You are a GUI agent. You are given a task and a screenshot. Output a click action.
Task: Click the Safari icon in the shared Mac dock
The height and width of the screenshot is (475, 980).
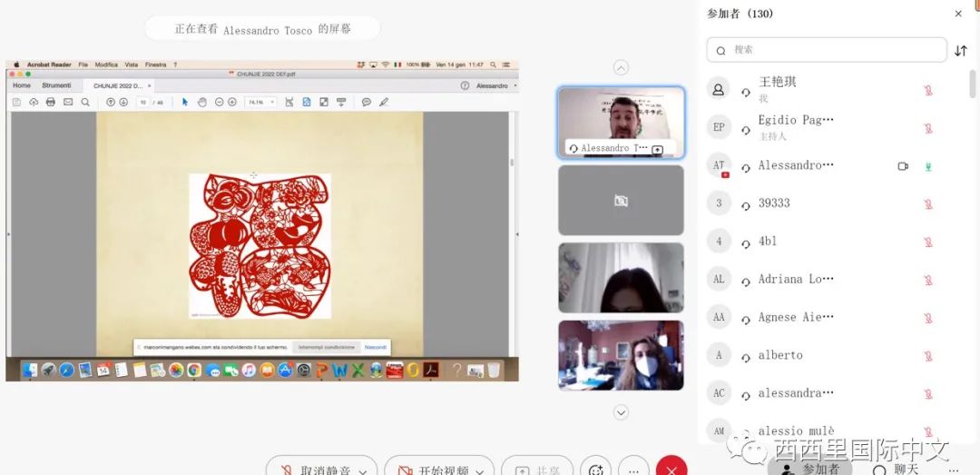tap(67, 370)
